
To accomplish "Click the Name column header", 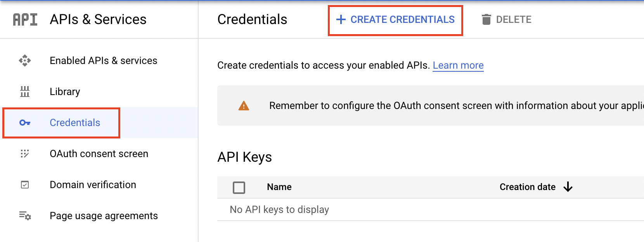I will tap(279, 187).
